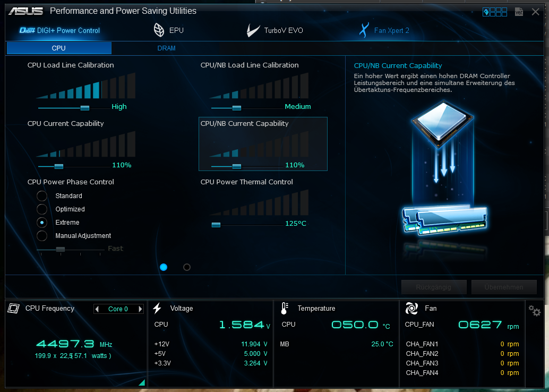Click the High load line value
Image resolution: width=549 pixels, height=392 pixels.
(x=119, y=106)
